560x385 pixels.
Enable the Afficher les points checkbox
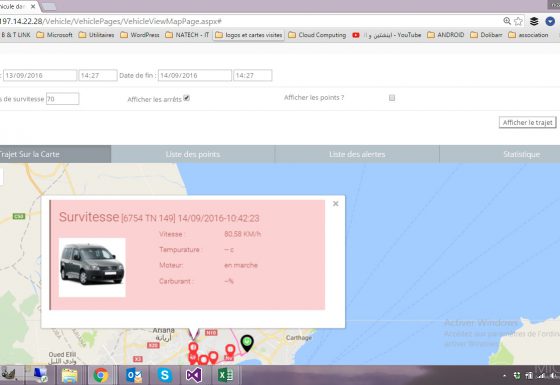392,98
